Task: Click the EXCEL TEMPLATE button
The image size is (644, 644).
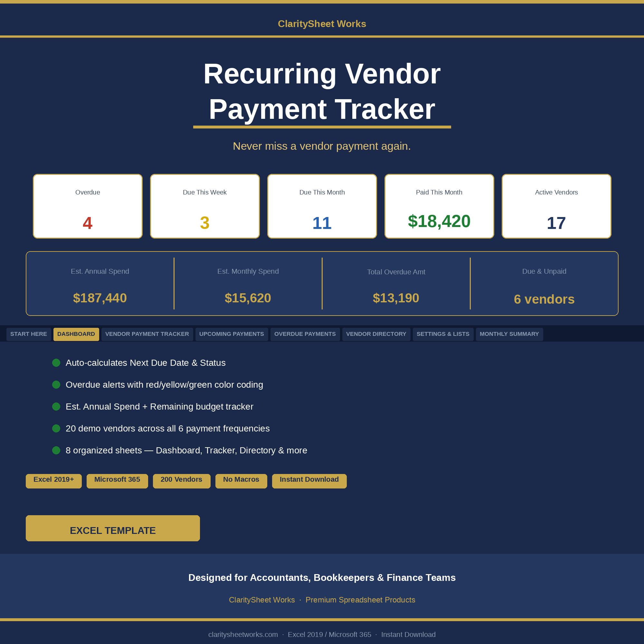Action: pos(113,528)
